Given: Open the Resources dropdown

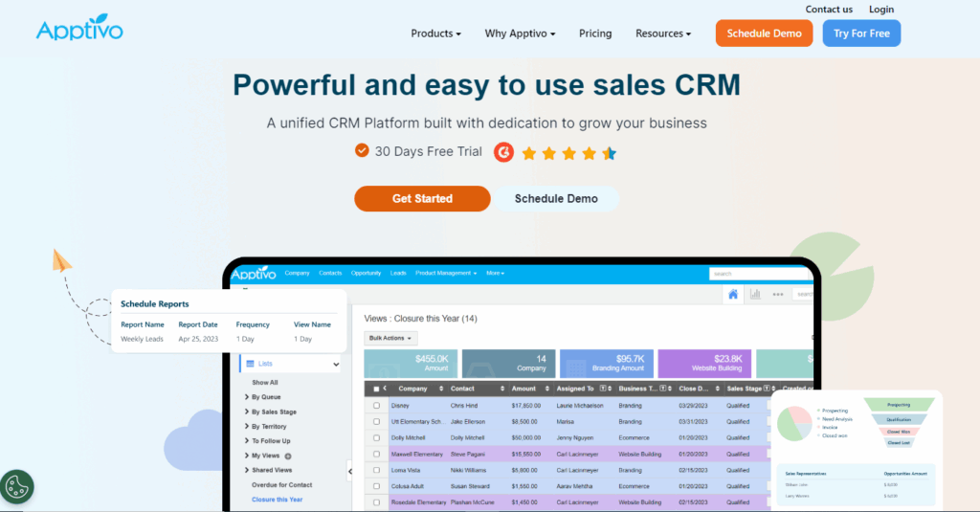Looking at the screenshot, I should click(x=663, y=33).
